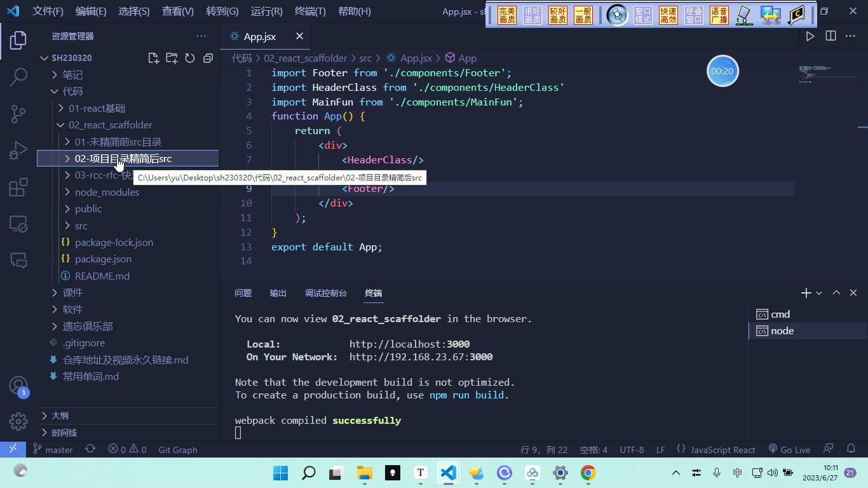Image resolution: width=868 pixels, height=488 pixels.
Task: Toggle 语音广播 in sharing toolbar
Action: pos(719,15)
